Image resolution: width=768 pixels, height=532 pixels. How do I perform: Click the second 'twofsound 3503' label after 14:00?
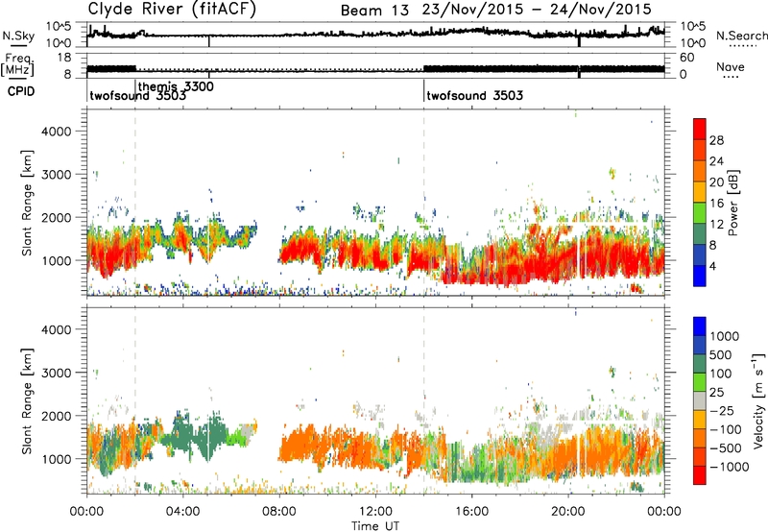coord(474,95)
